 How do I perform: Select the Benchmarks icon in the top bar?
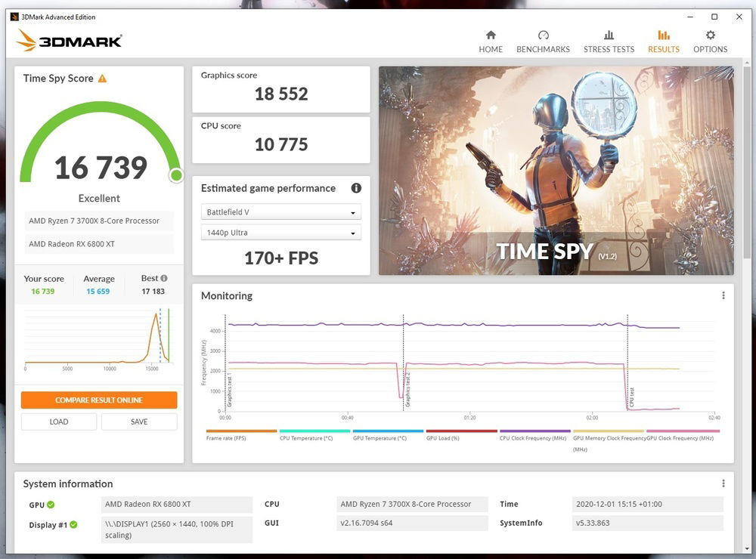[x=543, y=39]
